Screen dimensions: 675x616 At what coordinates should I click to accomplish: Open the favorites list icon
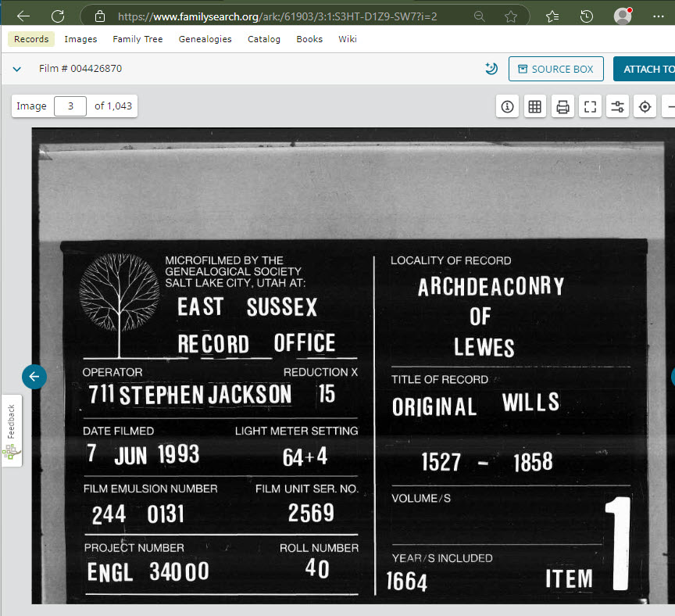click(552, 16)
